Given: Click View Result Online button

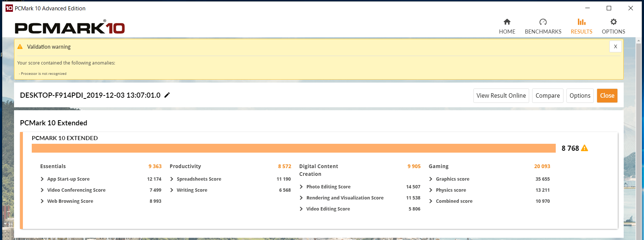Looking at the screenshot, I should [501, 95].
